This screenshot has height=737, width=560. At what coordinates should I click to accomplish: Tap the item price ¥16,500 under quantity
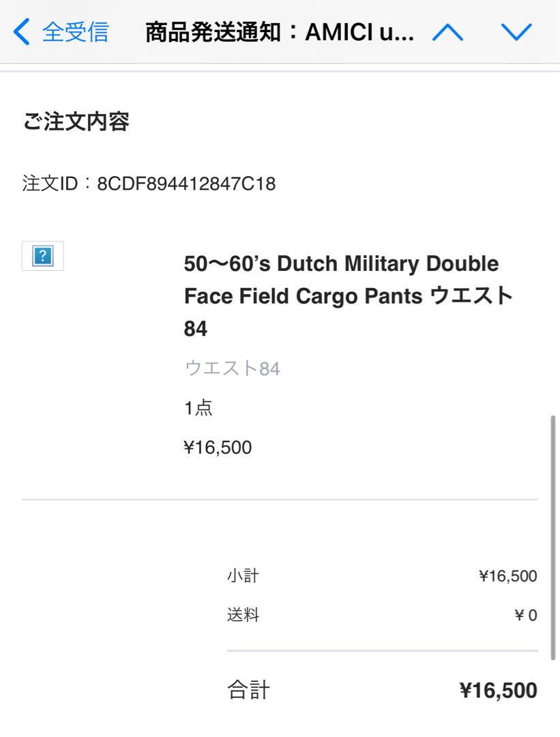point(218,447)
